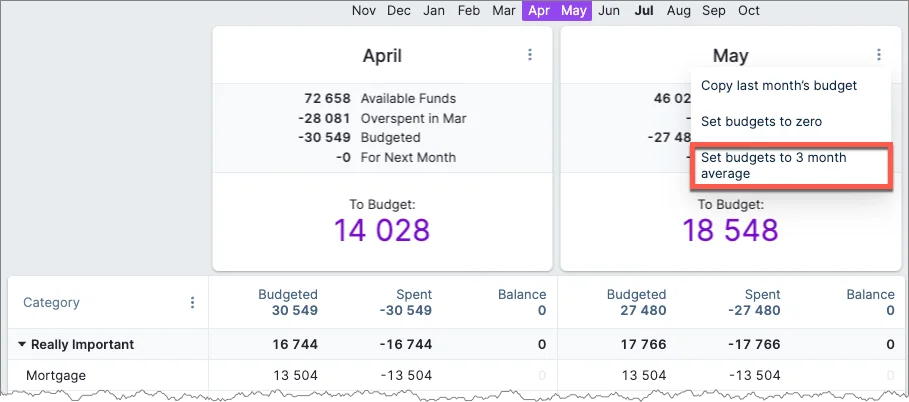Select Mar in the month picker
The image size is (909, 402).
pos(504,11)
